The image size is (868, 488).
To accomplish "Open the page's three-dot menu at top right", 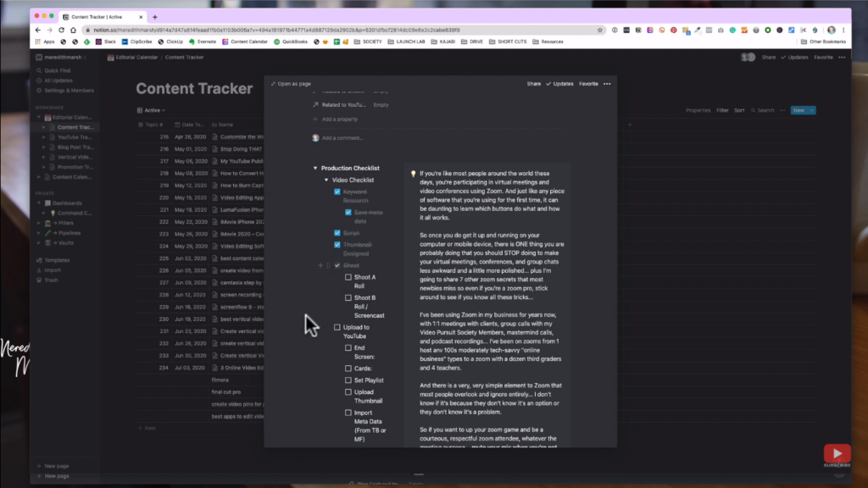I will (842, 58).
